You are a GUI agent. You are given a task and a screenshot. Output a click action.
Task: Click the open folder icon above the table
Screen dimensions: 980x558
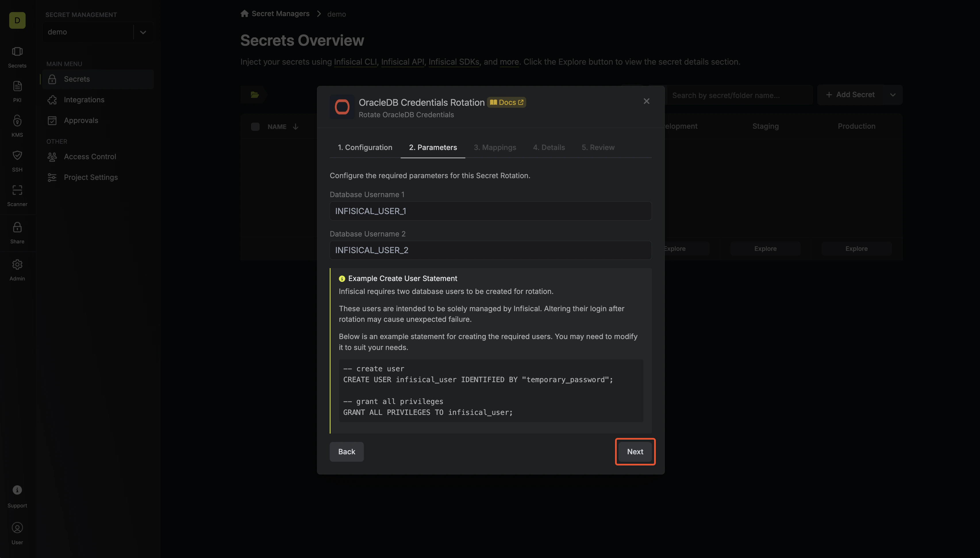pos(255,95)
